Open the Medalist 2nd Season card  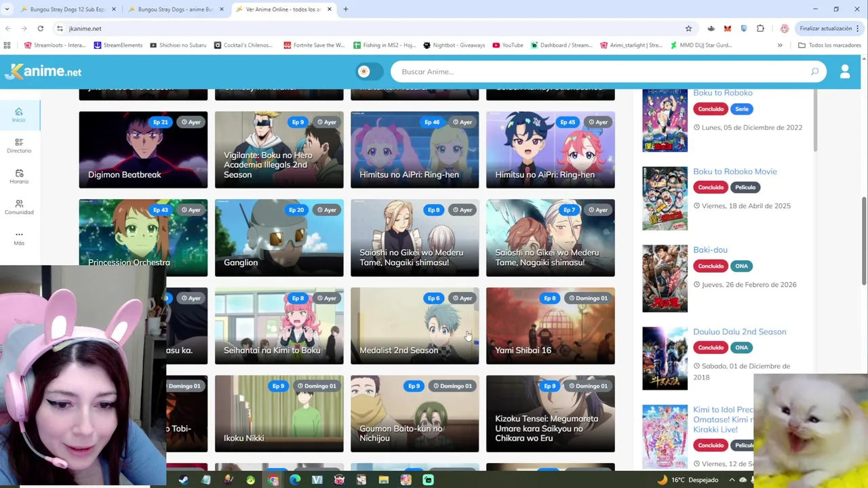click(414, 326)
